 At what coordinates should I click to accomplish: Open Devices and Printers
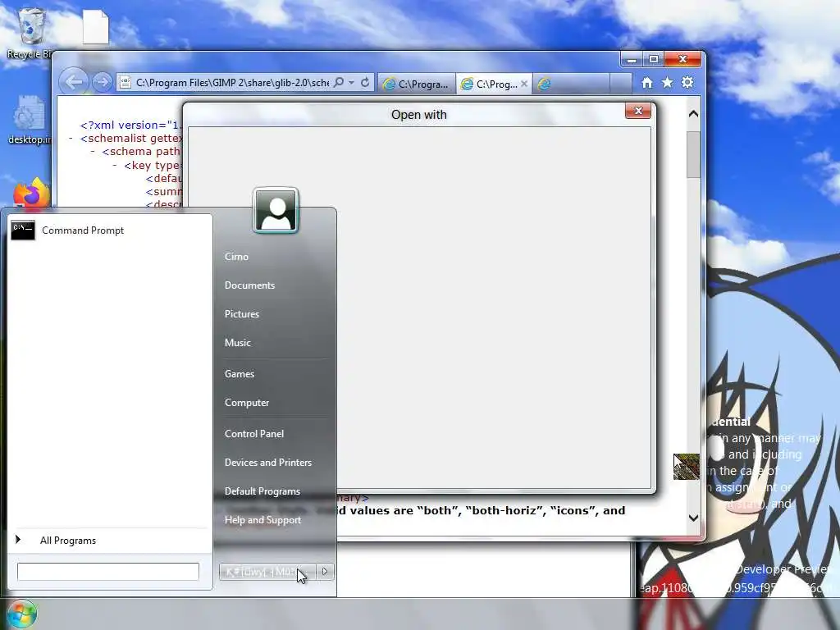(x=268, y=463)
